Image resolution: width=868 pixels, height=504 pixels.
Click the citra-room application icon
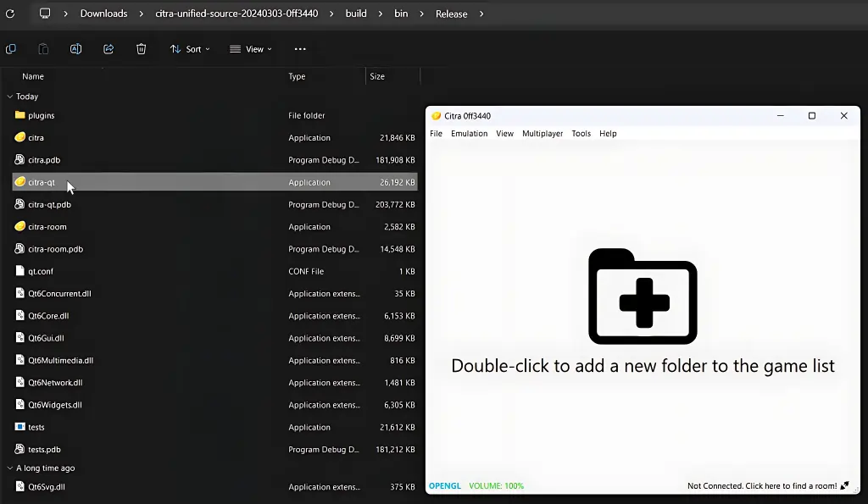point(20,227)
